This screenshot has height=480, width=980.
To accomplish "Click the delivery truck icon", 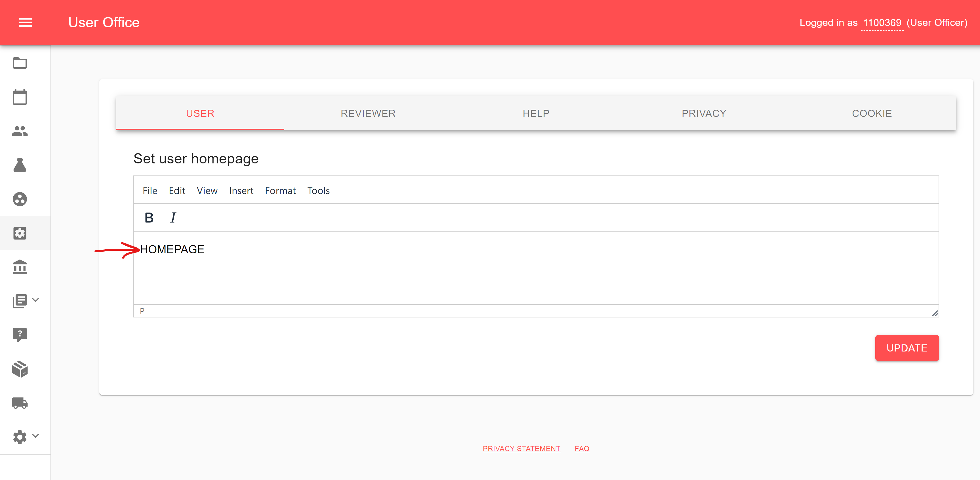I will pyautogui.click(x=20, y=403).
